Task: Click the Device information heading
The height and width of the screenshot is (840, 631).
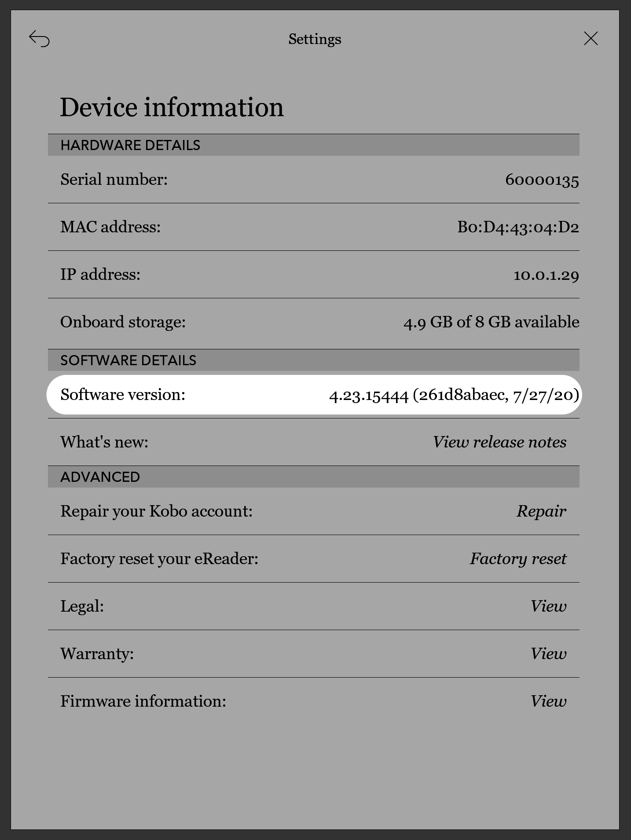Action: point(172,107)
